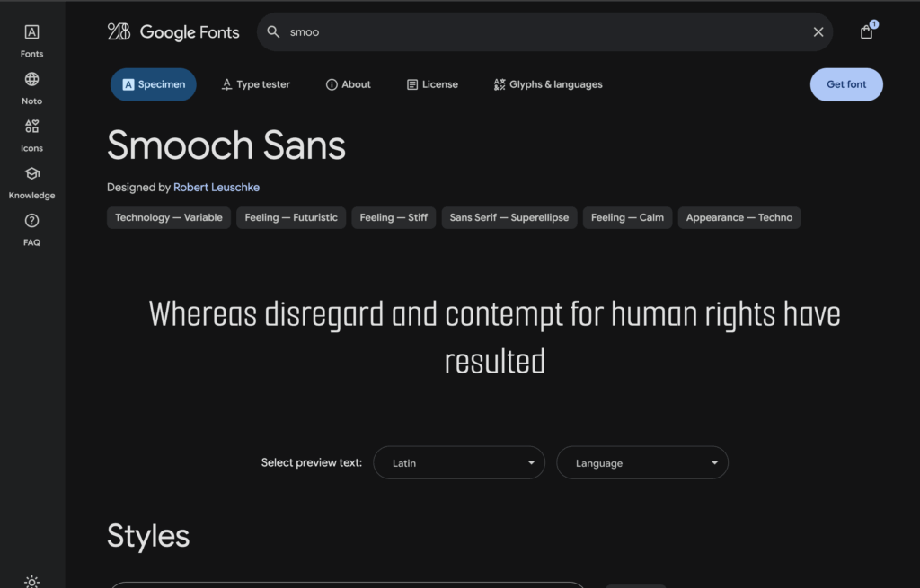This screenshot has width=920, height=588.
Task: Switch to Glyphs & languages tab
Action: (548, 84)
